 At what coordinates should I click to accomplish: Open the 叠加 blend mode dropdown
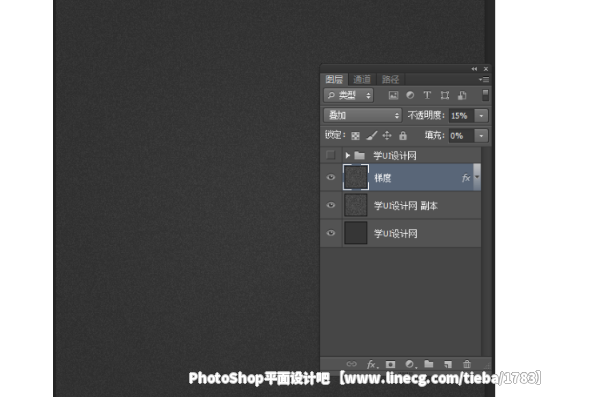coord(362,115)
